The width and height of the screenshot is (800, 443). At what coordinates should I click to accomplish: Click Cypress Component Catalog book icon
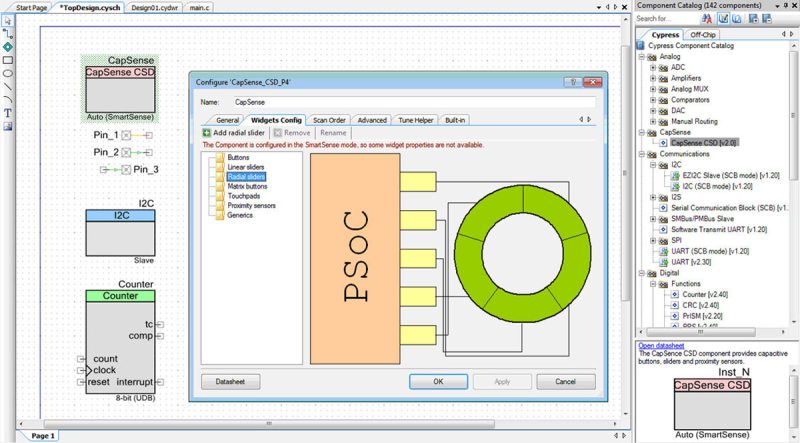[x=641, y=45]
